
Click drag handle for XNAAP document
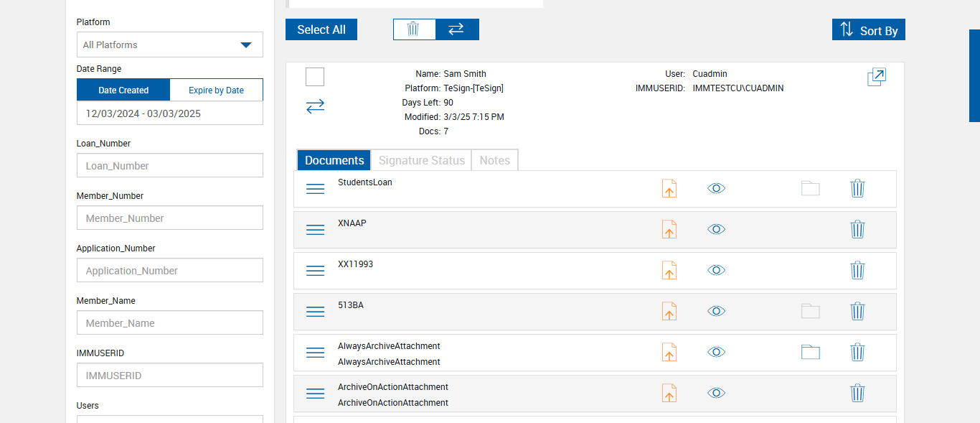[316, 230]
